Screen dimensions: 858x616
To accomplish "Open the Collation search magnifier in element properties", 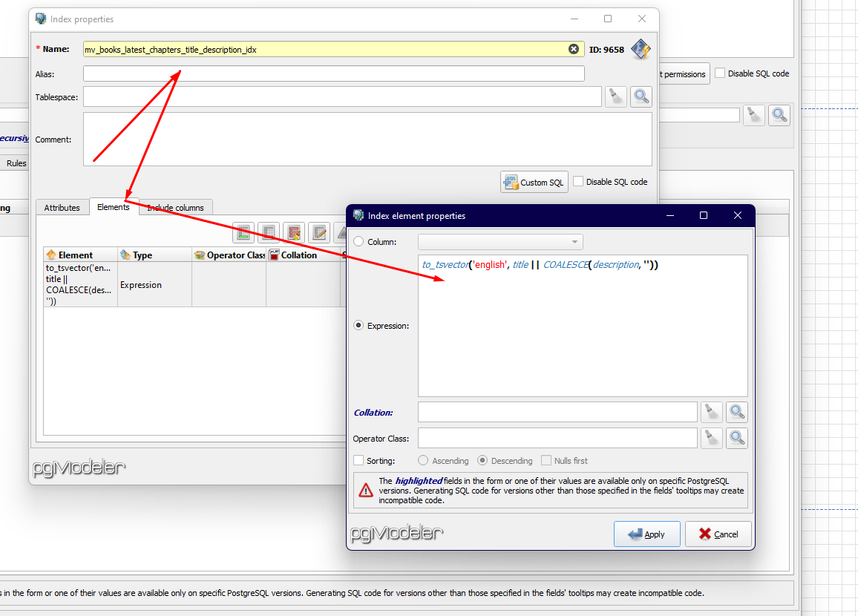I will coord(736,412).
